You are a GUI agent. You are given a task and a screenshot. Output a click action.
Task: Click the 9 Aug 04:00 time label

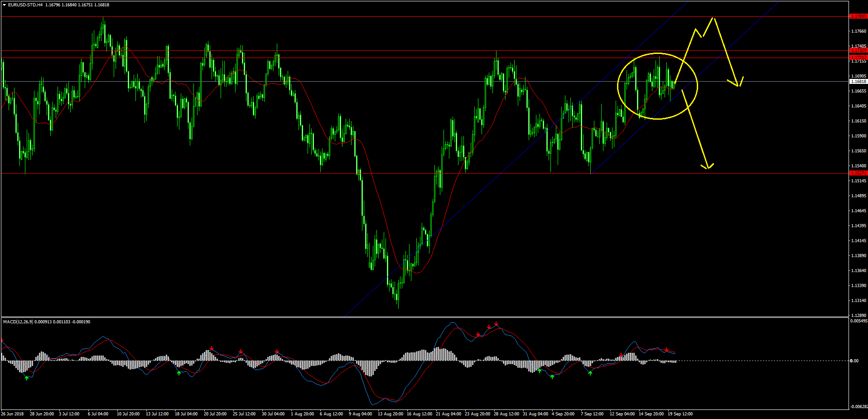[x=360, y=414]
